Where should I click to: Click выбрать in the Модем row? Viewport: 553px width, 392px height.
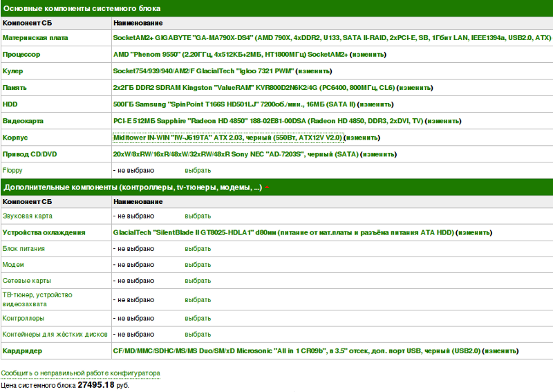(x=198, y=265)
